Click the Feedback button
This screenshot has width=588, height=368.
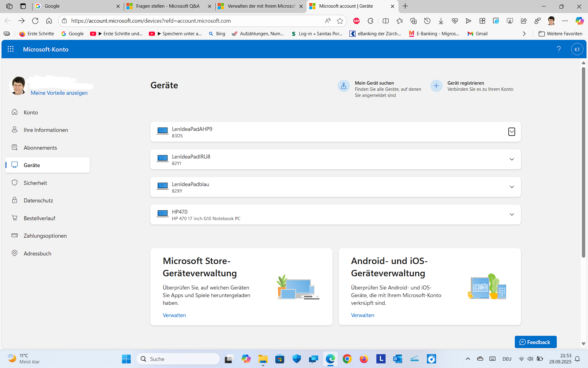tap(535, 342)
